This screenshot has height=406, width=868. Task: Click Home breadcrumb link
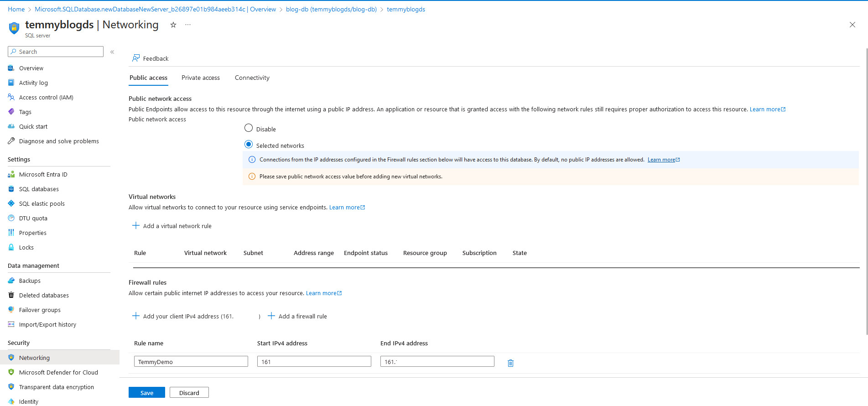(16, 9)
